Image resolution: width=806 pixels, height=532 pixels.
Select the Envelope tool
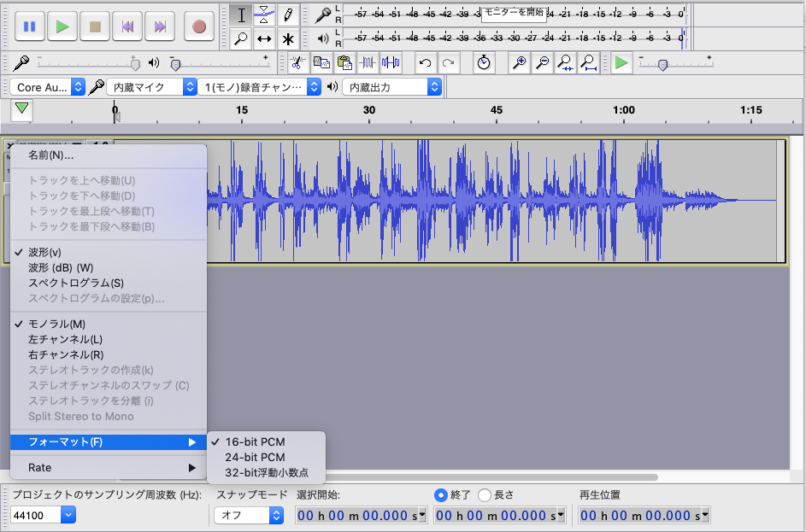264,15
